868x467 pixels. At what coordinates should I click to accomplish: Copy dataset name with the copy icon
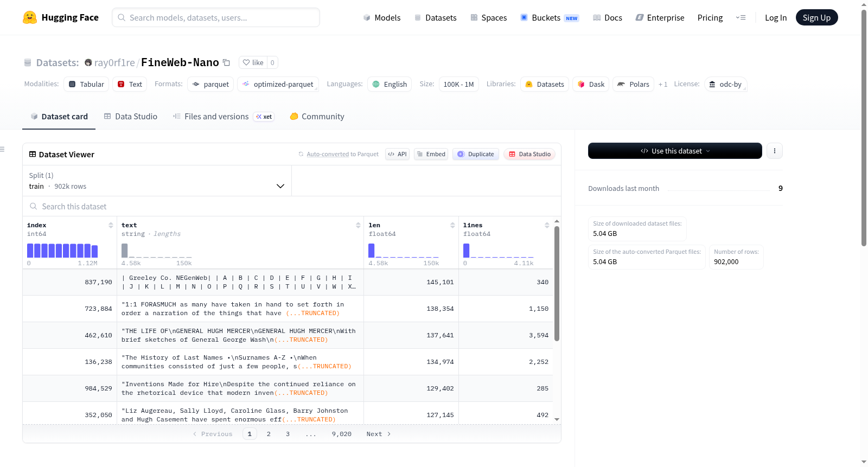227,63
